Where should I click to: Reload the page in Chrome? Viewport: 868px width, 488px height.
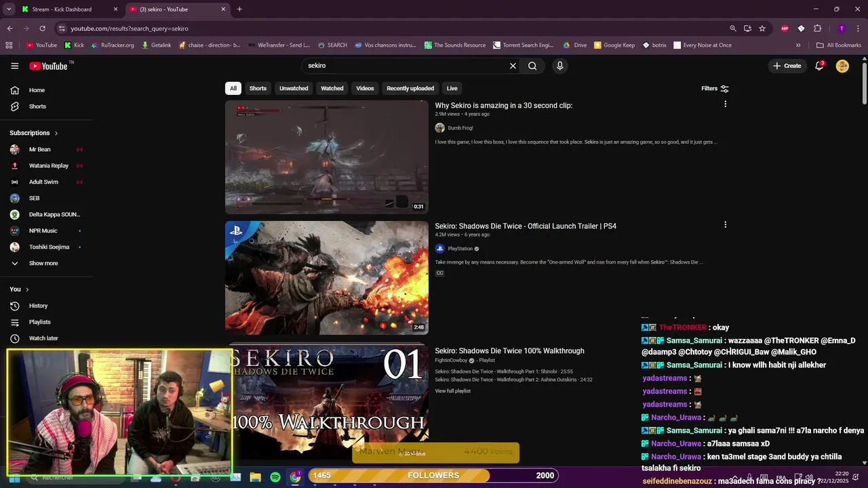pos(42,28)
